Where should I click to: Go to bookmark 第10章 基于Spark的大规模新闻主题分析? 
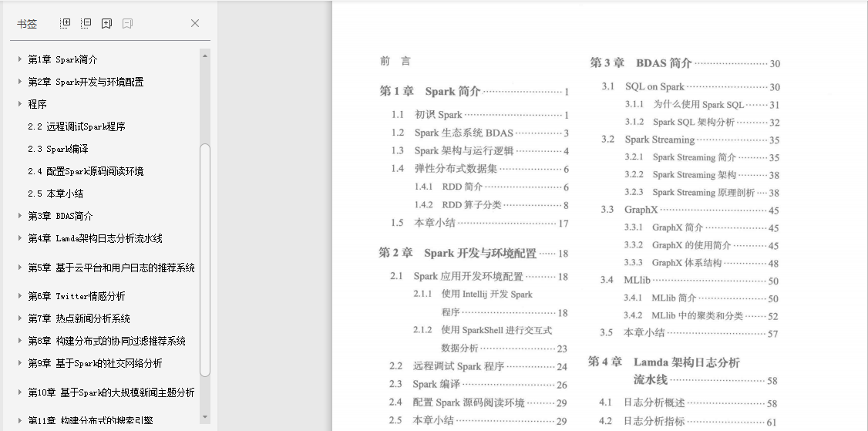pos(111,392)
